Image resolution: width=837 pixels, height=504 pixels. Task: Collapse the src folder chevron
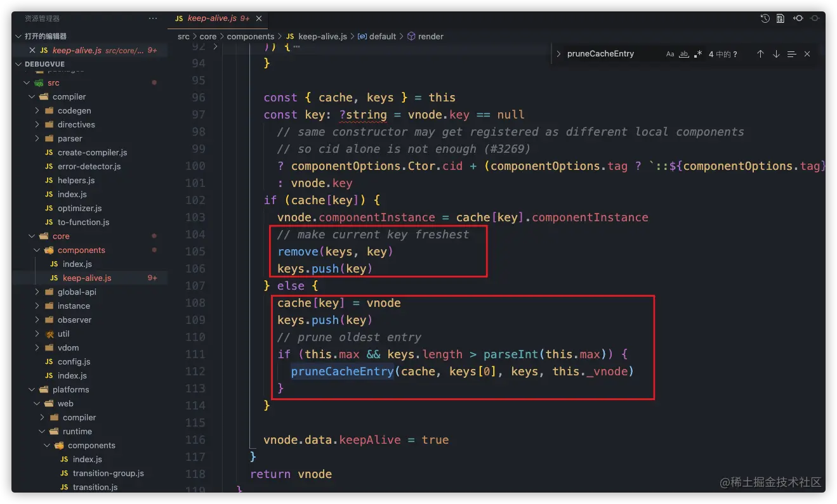(27, 83)
